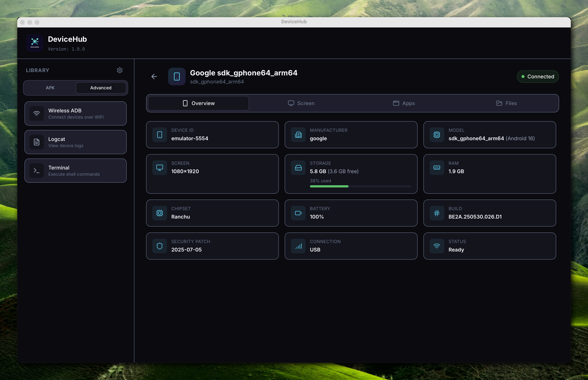The width and height of the screenshot is (588, 380).
Task: Click the Wireless ADB wifi icon
Action: pos(36,113)
